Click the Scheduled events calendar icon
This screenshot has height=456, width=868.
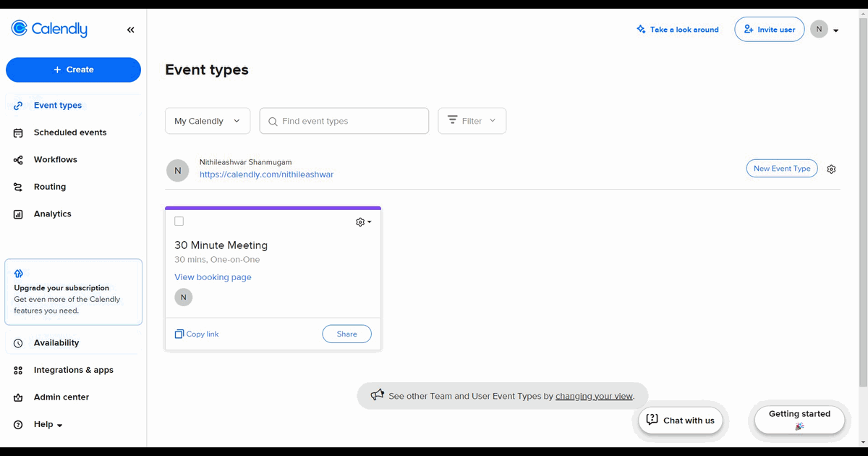click(18, 132)
